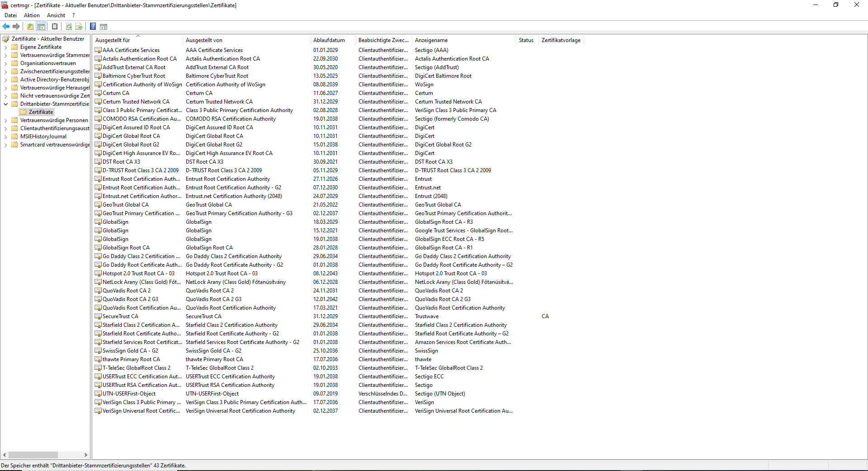Sort by the Ausgestellt für column header
This screenshot has height=471, width=868.
pyautogui.click(x=138, y=40)
